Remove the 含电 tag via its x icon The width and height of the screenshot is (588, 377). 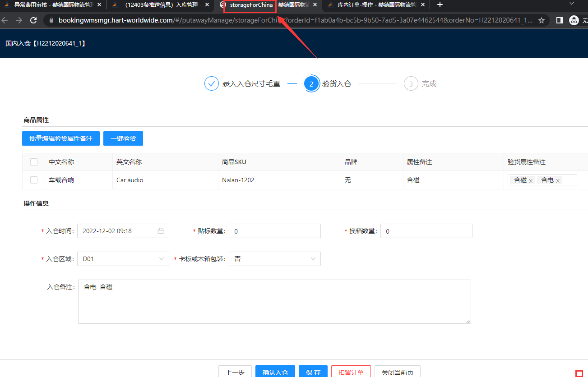pyautogui.click(x=558, y=180)
